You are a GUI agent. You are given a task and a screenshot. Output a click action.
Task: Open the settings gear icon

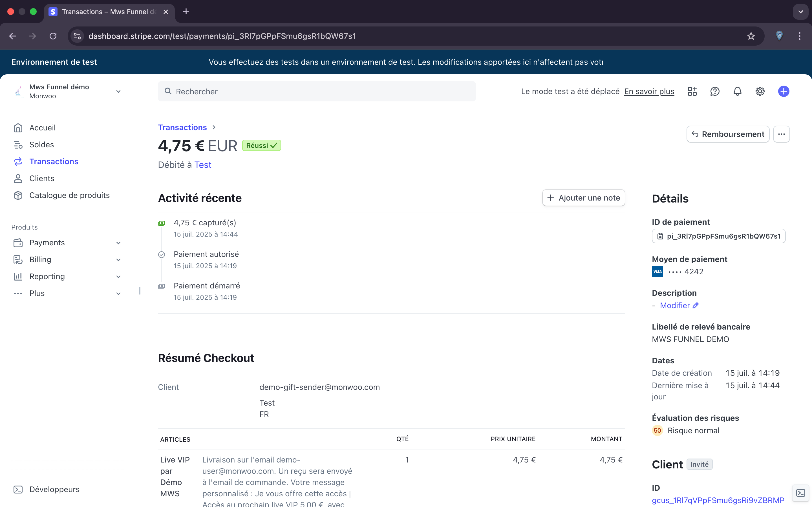click(x=760, y=91)
